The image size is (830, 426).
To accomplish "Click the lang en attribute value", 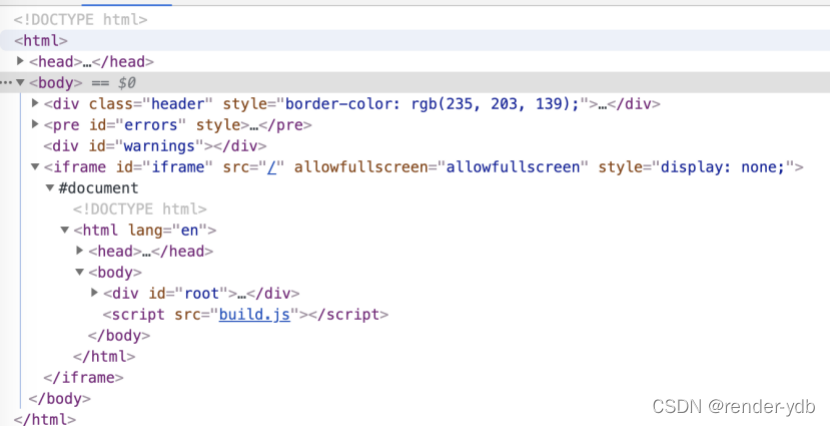I will tap(189, 230).
